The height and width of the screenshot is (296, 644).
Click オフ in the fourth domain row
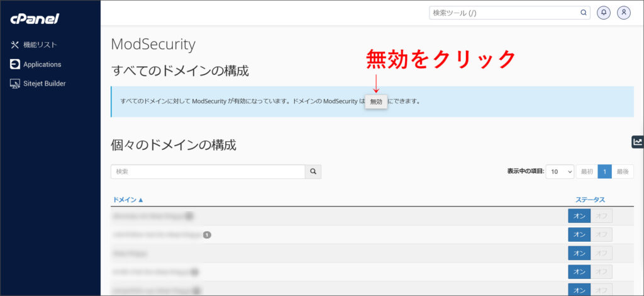pos(601,271)
